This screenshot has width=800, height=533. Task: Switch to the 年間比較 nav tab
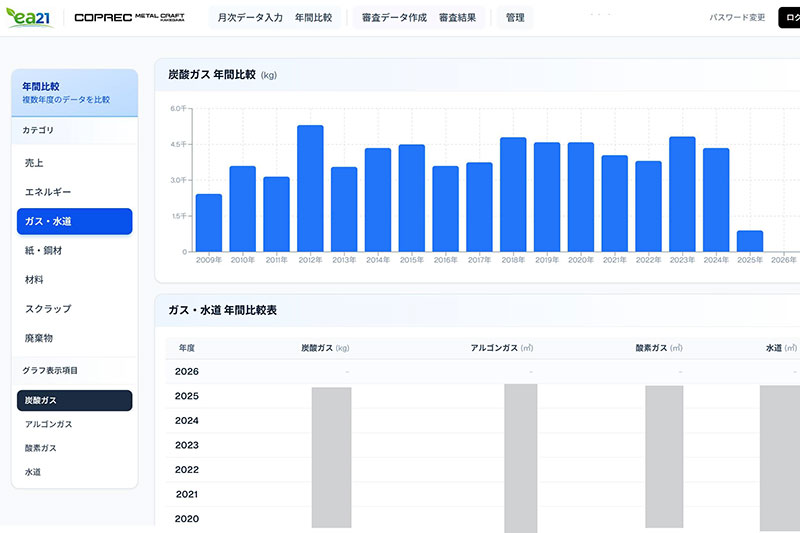tap(314, 18)
